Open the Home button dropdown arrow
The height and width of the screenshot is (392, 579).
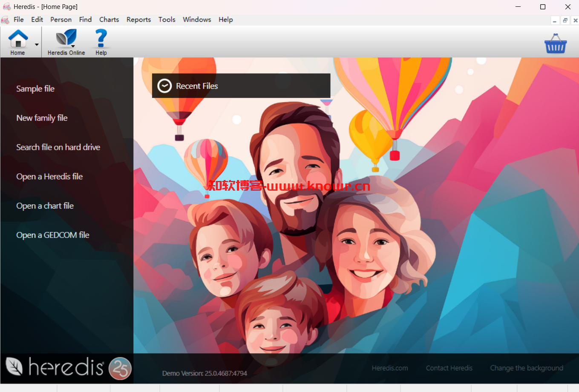(37, 44)
